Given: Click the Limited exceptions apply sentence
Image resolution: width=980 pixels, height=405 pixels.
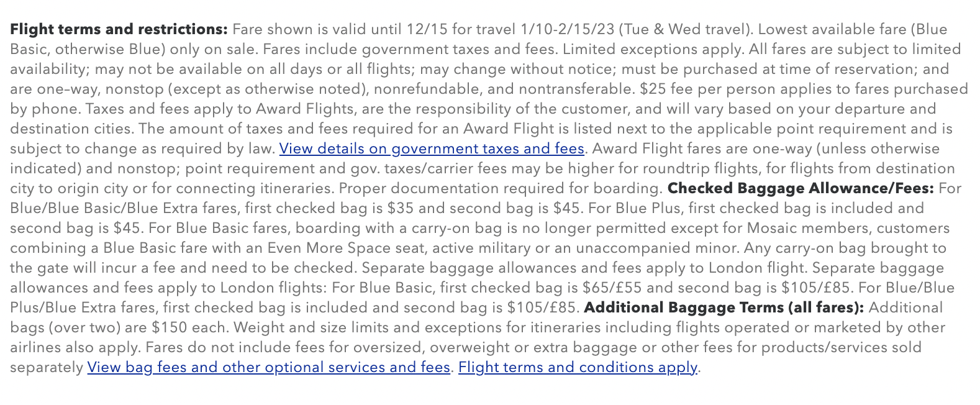Looking at the screenshot, I should [653, 50].
